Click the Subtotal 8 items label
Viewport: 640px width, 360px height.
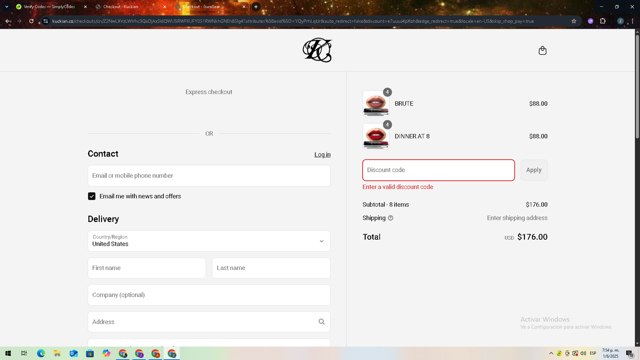[386, 204]
